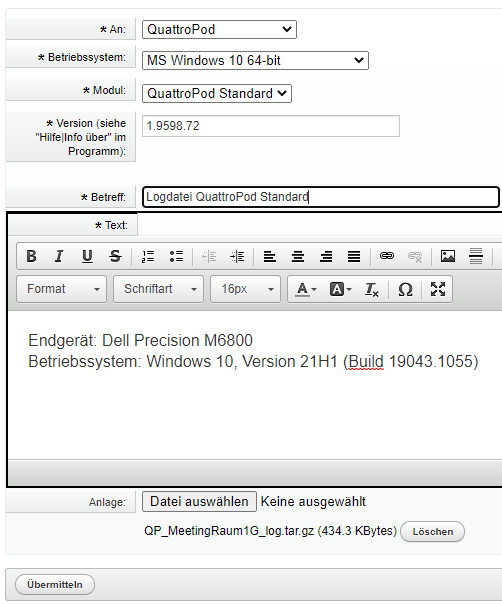Remove formatting with the Tx icon
This screenshot has width=502, height=604.
[371, 289]
